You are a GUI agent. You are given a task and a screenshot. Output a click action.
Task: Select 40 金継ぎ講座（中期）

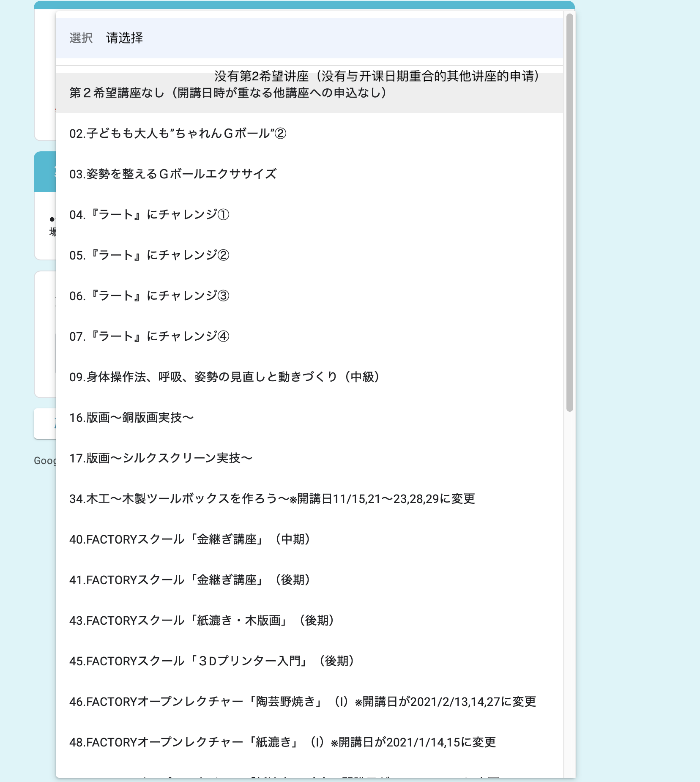pos(190,539)
